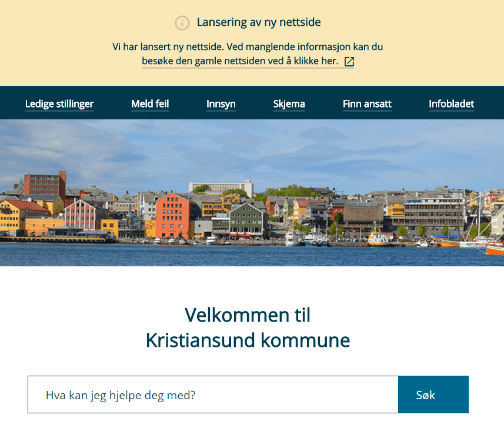Go to Meld feil
504x428 pixels.
click(x=150, y=104)
